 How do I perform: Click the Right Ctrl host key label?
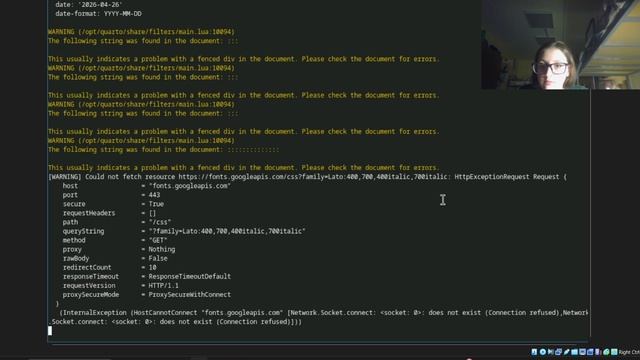629,352
